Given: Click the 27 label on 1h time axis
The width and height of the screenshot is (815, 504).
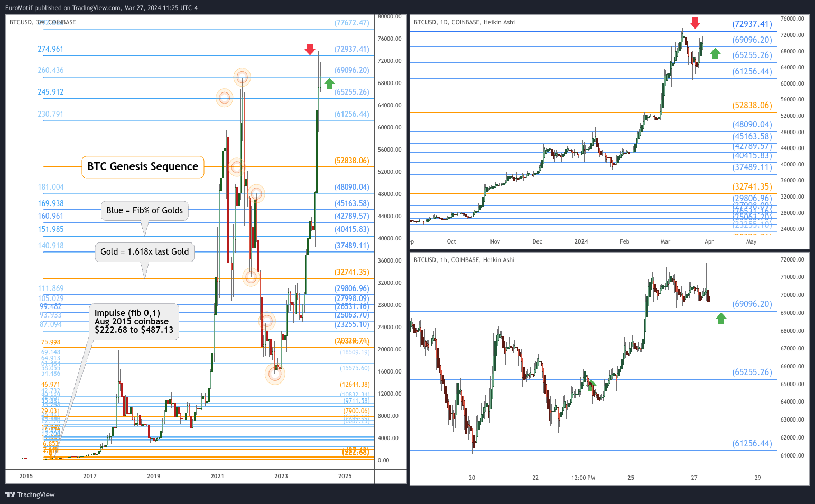Looking at the screenshot, I should click(x=694, y=478).
